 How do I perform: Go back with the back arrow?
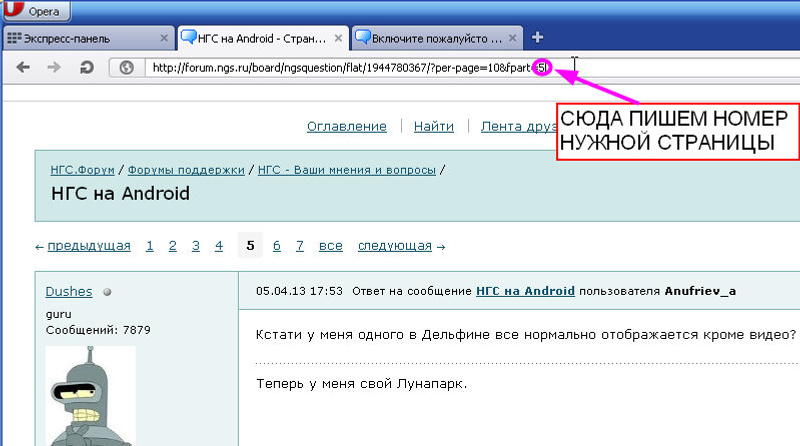23,67
